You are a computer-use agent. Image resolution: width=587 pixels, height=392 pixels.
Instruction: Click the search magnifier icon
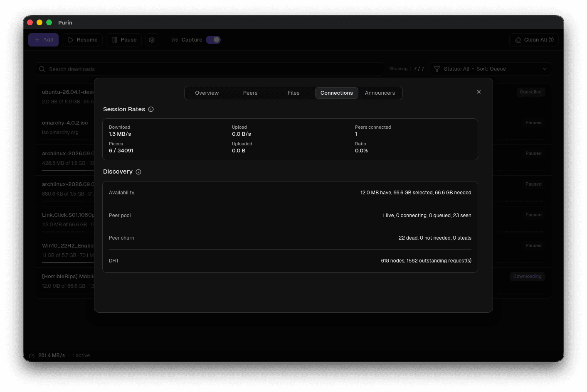click(x=42, y=69)
